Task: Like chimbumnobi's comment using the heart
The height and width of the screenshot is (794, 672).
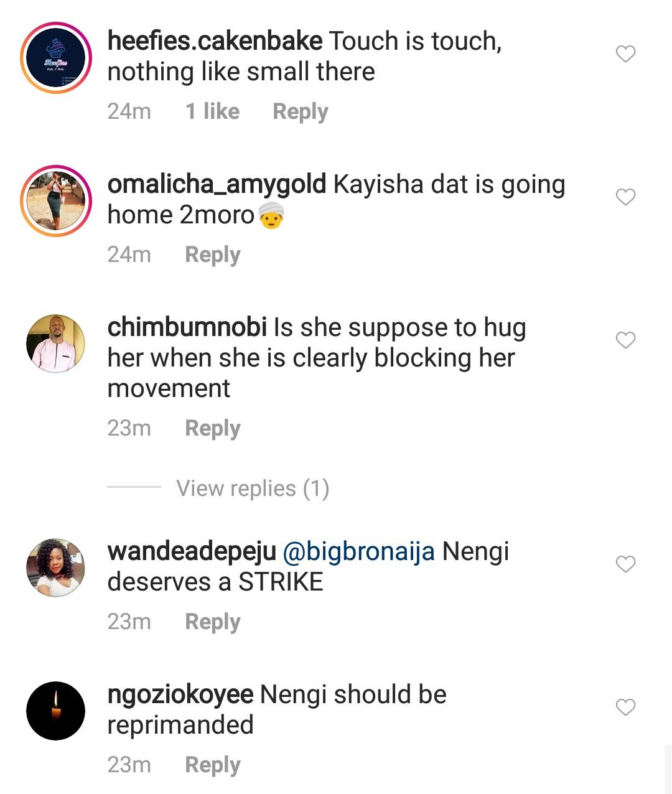Action: click(625, 340)
